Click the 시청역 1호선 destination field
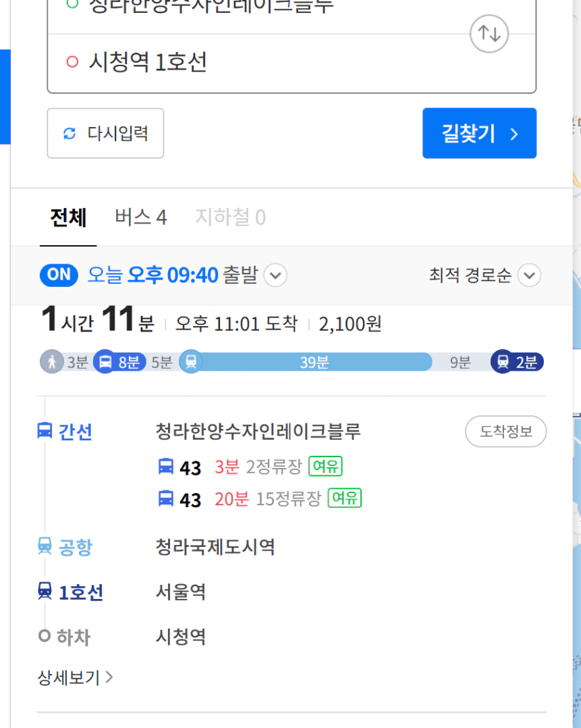The width and height of the screenshot is (581, 728). (x=292, y=62)
